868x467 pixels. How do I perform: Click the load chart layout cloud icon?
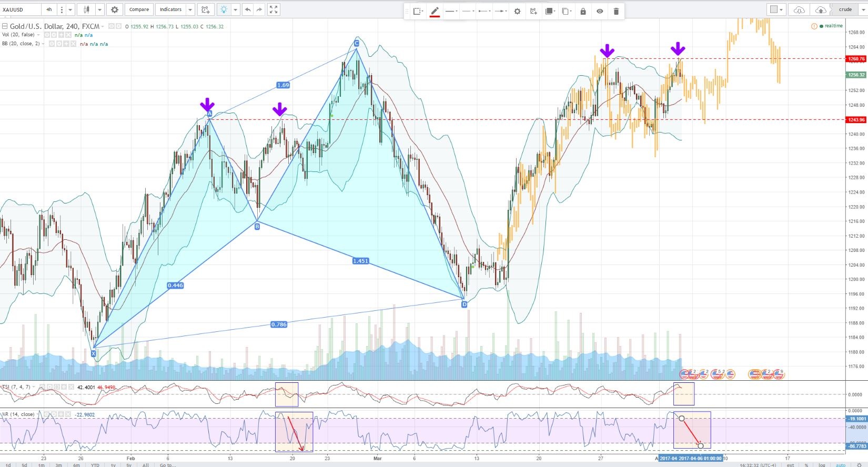pos(799,9)
